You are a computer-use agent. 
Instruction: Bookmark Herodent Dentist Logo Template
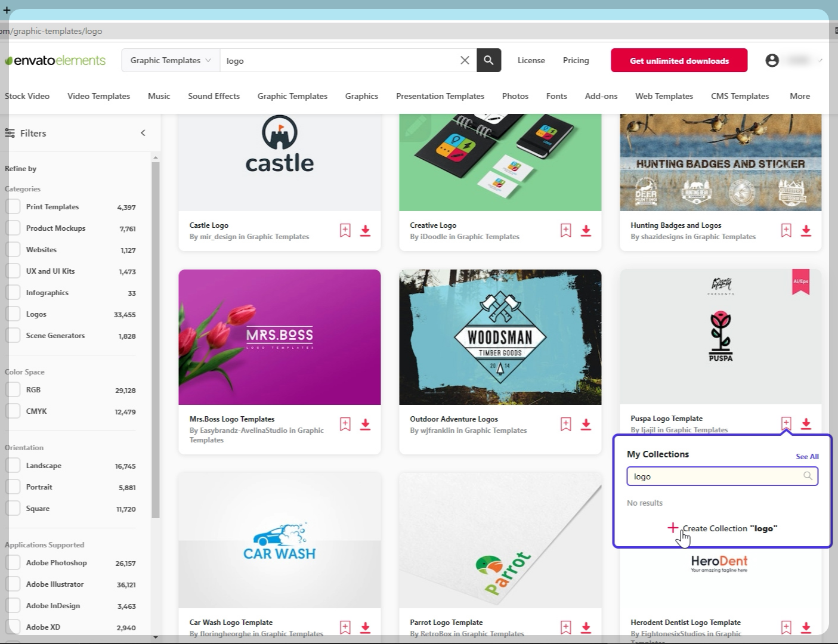786,627
